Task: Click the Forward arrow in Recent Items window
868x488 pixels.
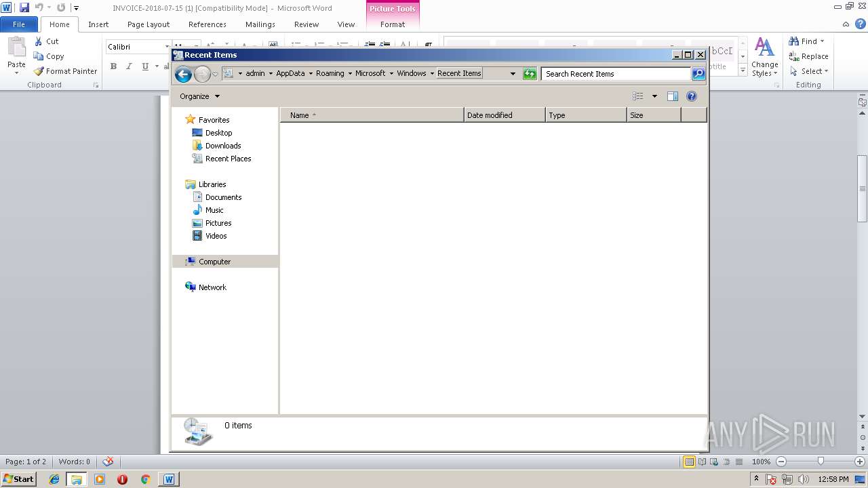Action: point(202,74)
